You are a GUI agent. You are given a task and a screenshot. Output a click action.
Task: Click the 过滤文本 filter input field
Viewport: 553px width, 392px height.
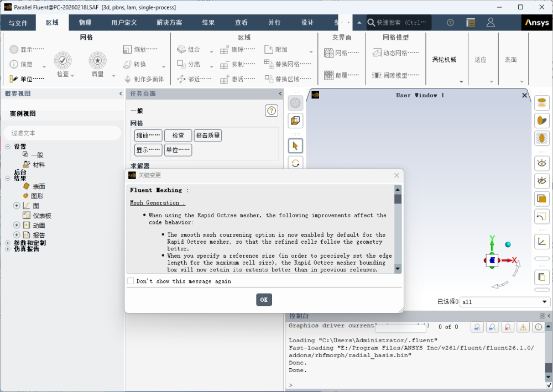pyautogui.click(x=62, y=133)
